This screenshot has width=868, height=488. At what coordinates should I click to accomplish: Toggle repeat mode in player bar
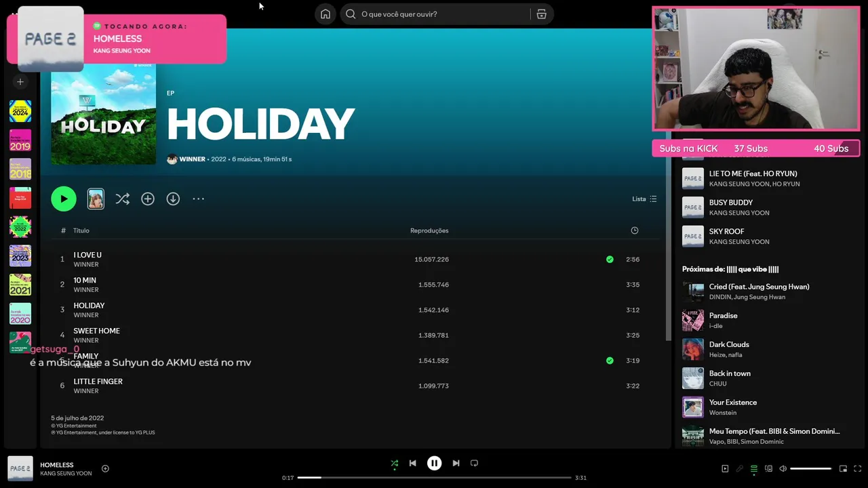point(474,464)
